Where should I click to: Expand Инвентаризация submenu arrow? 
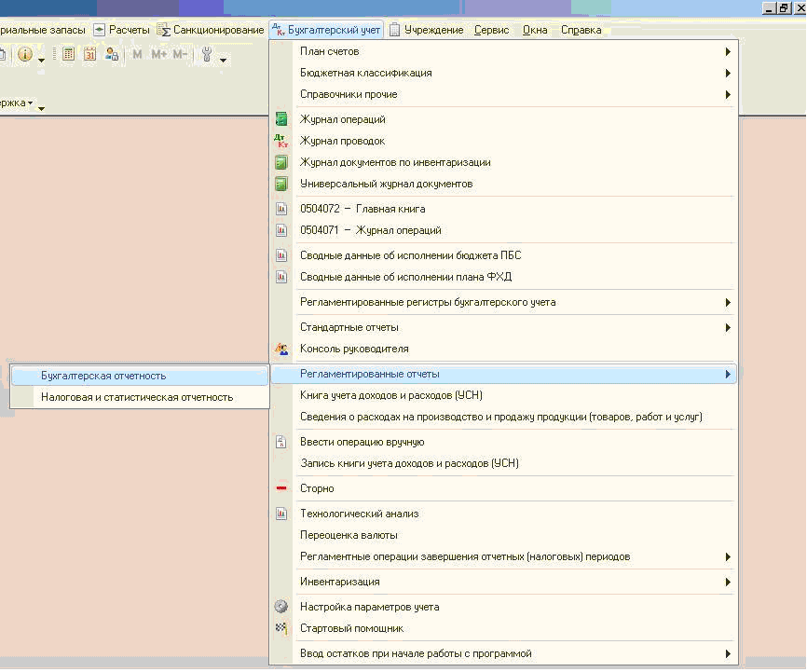(728, 582)
